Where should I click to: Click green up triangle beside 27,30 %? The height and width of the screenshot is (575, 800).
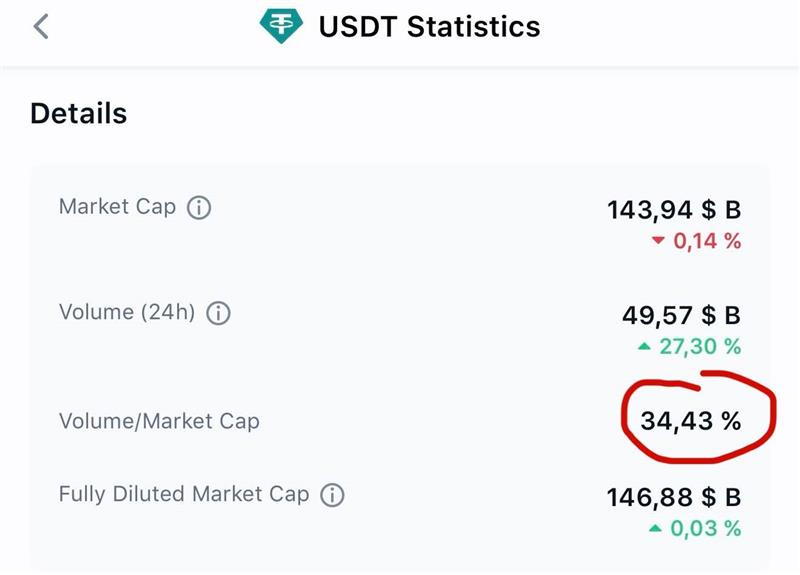(x=646, y=346)
